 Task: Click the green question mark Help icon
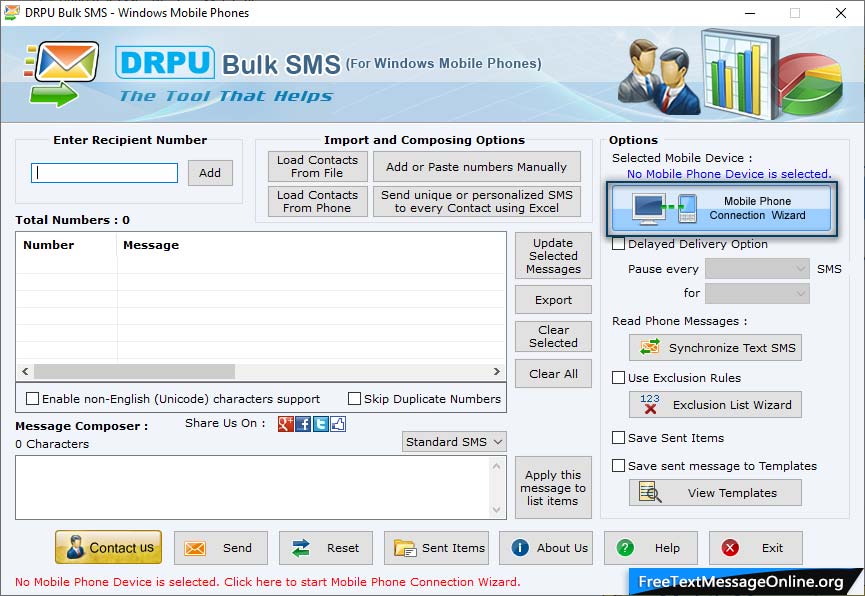tap(625, 547)
